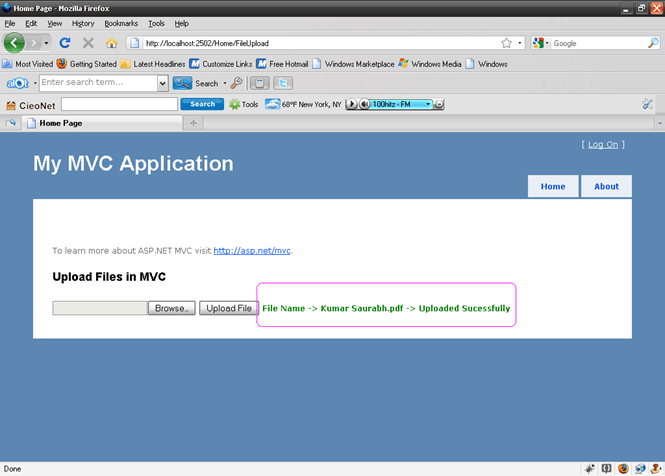Open the alot Search options arrow
Viewport: 665px width, 476px height.
pyautogui.click(x=225, y=83)
